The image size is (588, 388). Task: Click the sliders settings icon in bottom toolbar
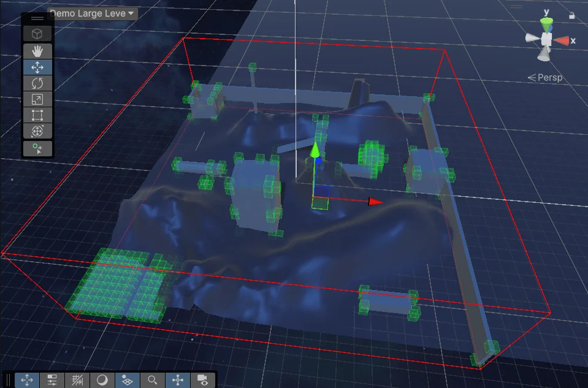tap(52, 380)
